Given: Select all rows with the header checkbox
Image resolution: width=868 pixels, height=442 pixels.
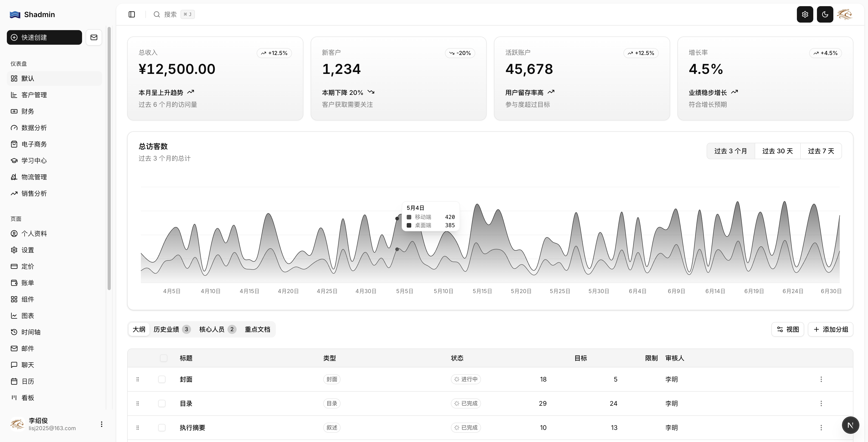Looking at the screenshot, I should 163,358.
